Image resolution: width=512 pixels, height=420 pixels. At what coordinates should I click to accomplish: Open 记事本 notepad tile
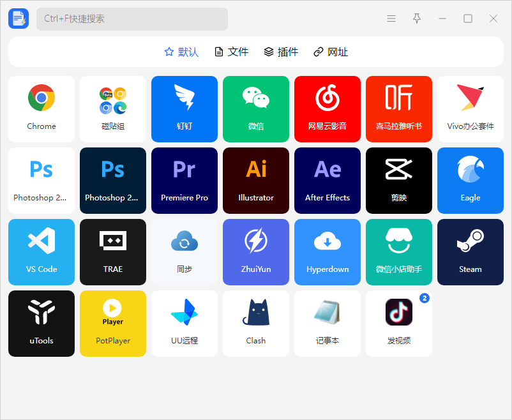point(328,324)
